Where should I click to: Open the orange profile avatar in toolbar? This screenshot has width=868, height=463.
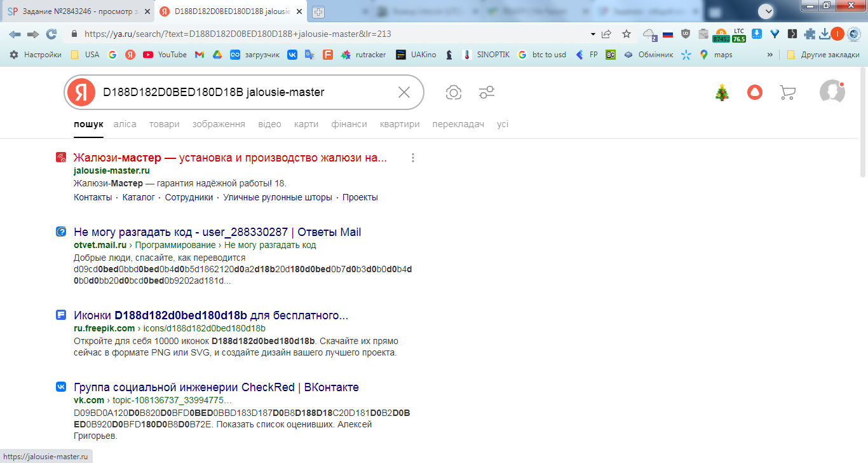(837, 34)
